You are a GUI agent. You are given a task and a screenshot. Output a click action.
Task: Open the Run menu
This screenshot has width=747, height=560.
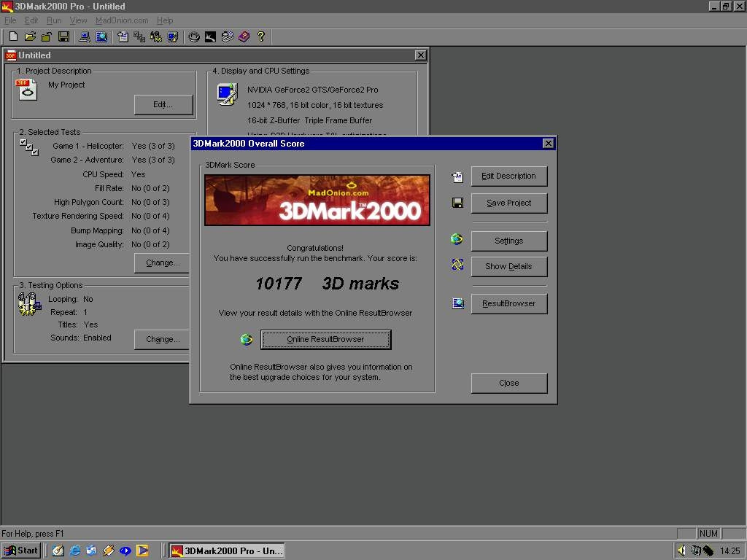pyautogui.click(x=54, y=20)
